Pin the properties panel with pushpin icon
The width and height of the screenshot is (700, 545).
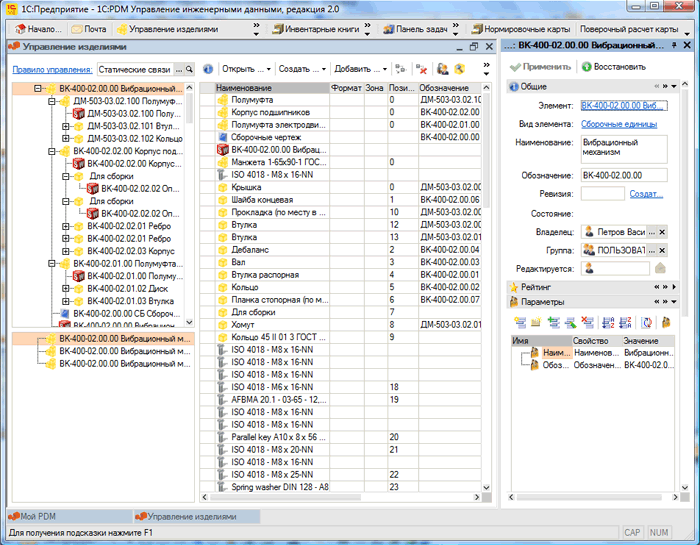674,46
